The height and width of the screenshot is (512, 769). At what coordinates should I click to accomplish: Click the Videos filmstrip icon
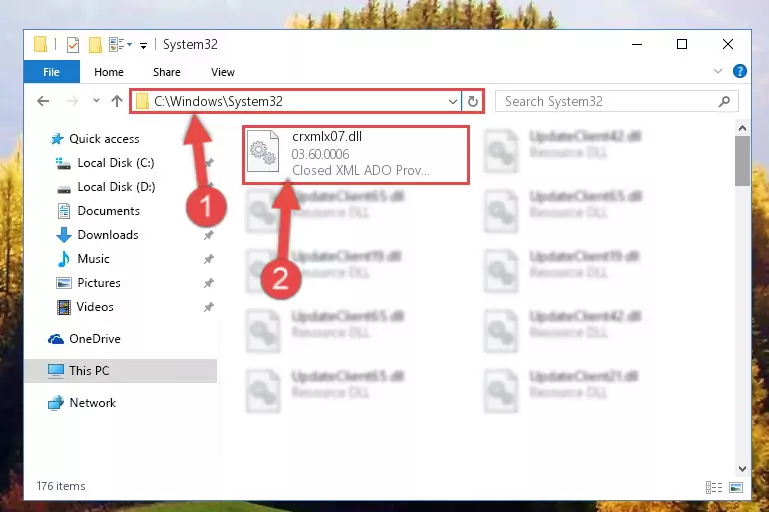[x=64, y=307]
